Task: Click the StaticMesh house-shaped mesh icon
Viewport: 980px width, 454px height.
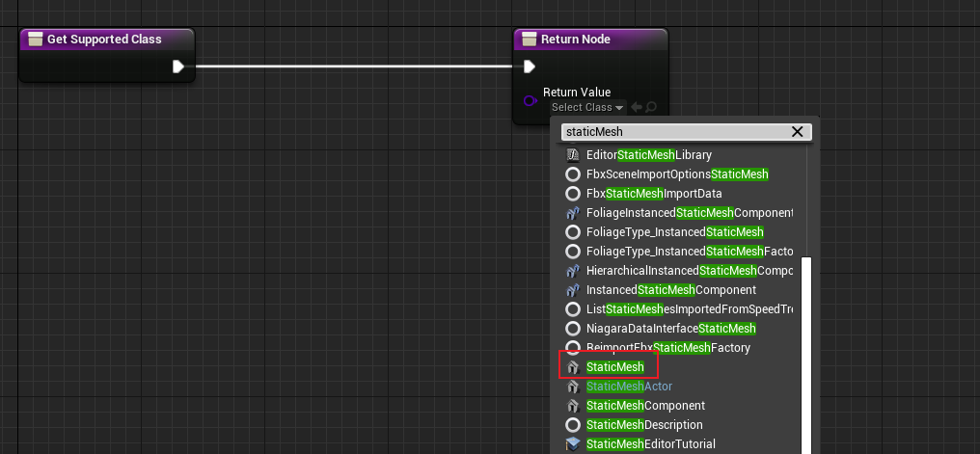Action: point(573,367)
